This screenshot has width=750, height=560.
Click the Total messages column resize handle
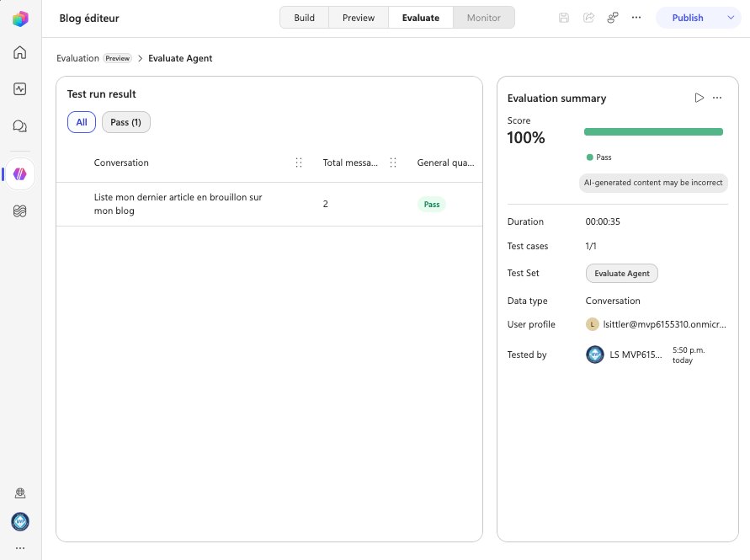click(393, 163)
